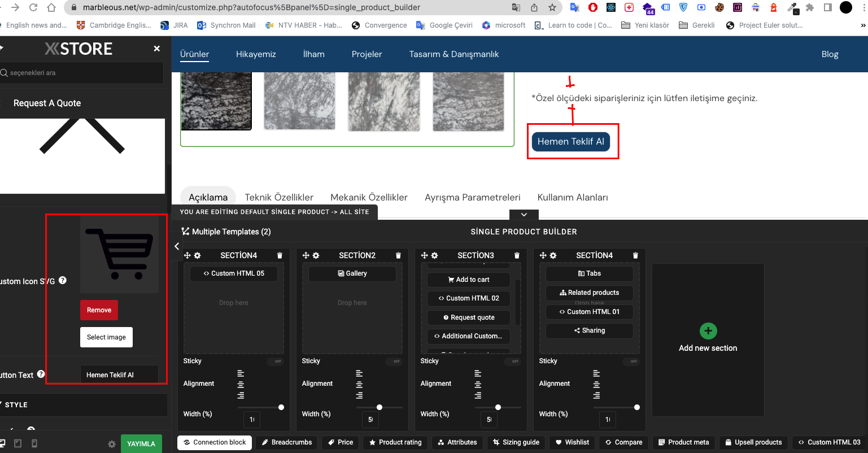
Task: Toggle Sticky switch for SECTION2
Action: pyautogui.click(x=394, y=361)
